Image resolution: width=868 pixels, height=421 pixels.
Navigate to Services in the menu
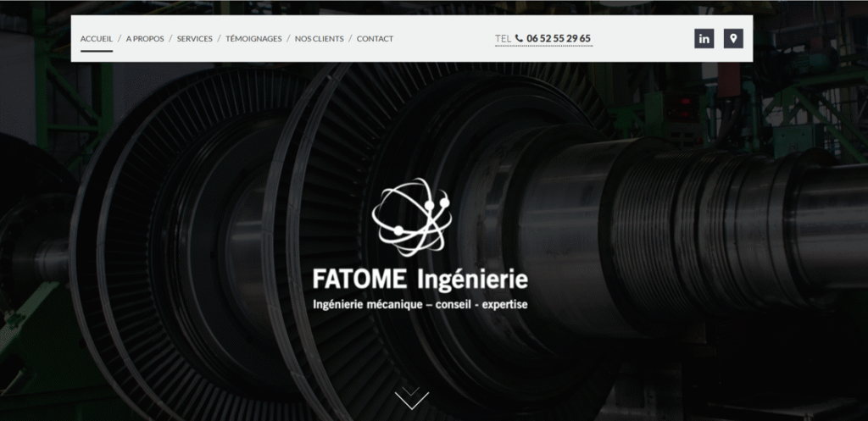click(x=195, y=38)
